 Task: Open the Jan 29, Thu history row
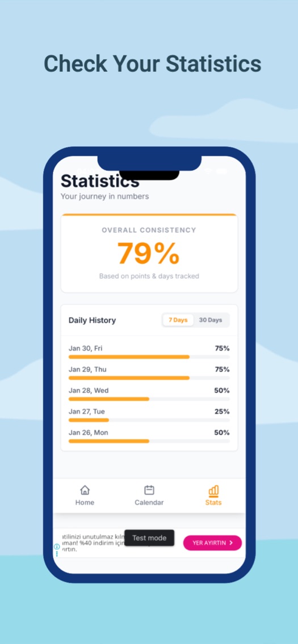point(149,373)
